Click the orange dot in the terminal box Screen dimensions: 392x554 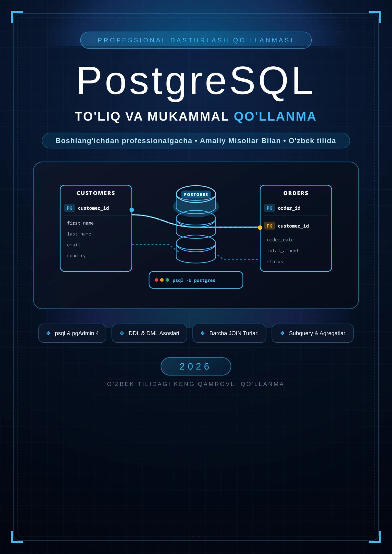point(162,280)
